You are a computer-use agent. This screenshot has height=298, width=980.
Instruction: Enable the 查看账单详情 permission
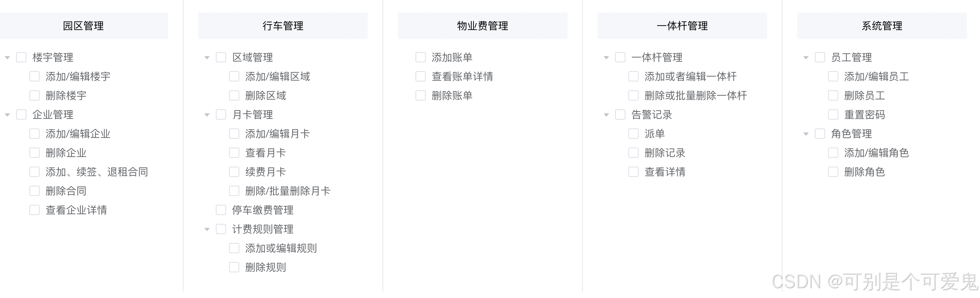[x=420, y=76]
